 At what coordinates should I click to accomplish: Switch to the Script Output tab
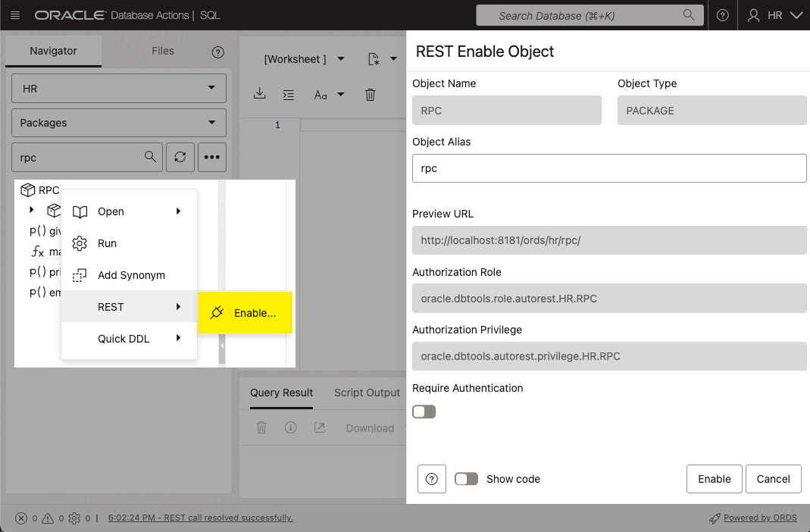pyautogui.click(x=367, y=393)
